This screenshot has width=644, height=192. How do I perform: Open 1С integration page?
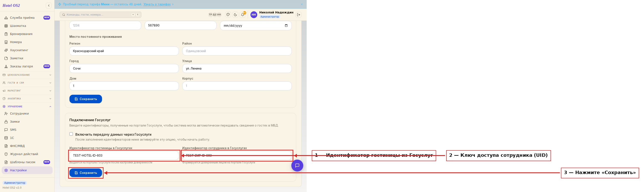tap(27, 138)
